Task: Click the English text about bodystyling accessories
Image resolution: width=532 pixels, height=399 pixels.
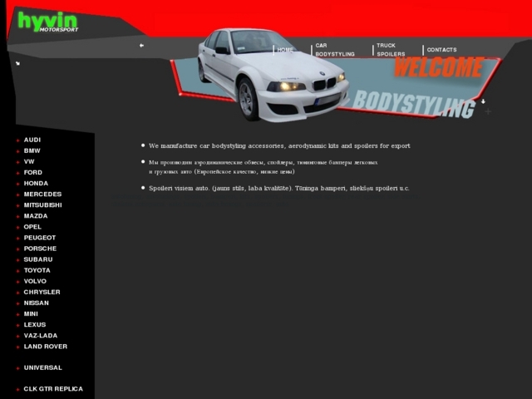Action: [279, 146]
